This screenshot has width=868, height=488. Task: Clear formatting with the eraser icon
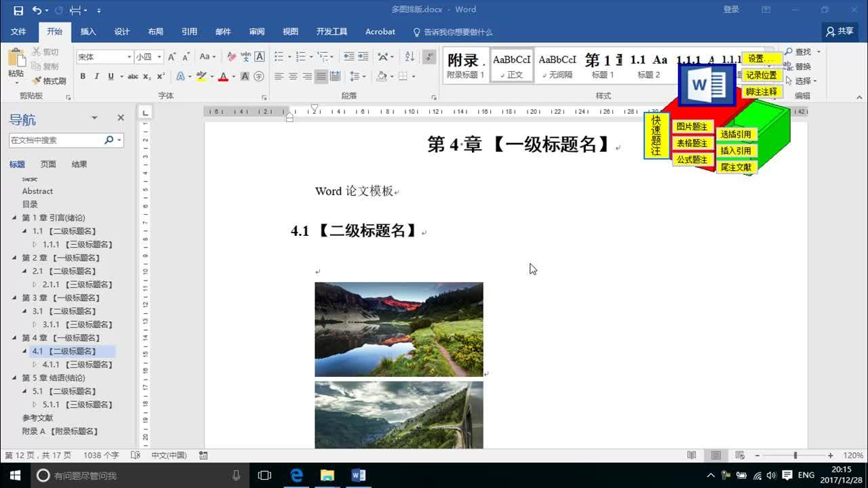point(231,57)
